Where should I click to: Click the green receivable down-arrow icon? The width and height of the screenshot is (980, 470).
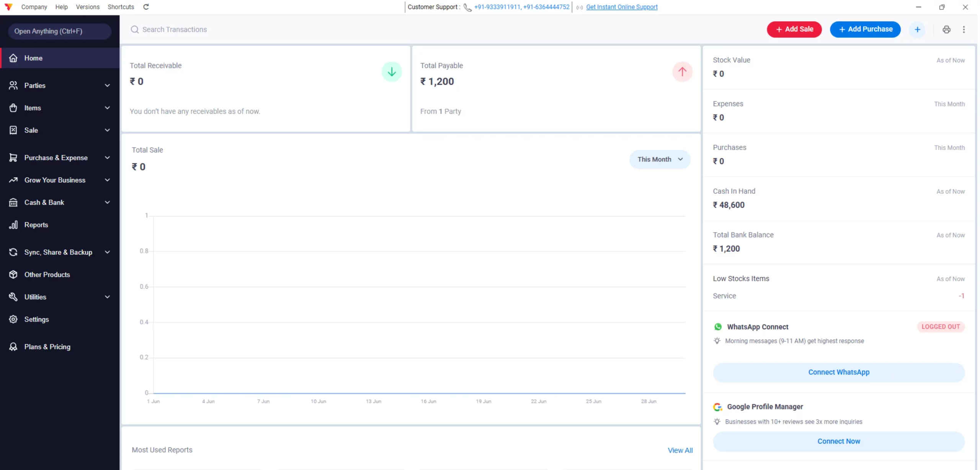point(392,72)
